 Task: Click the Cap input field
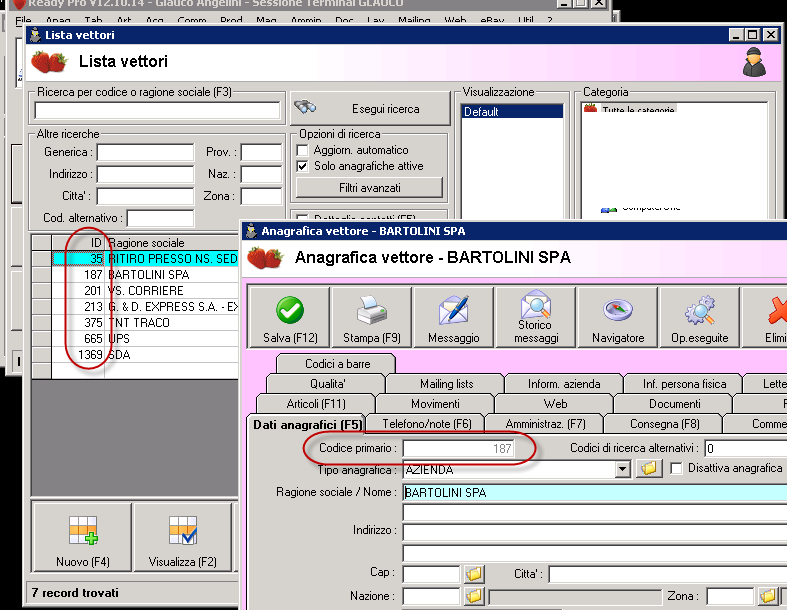(431, 573)
